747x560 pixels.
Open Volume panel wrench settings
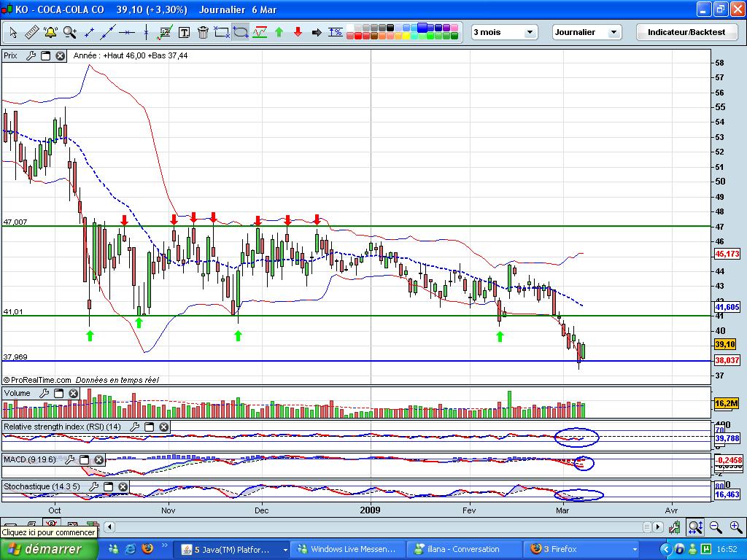(x=44, y=393)
